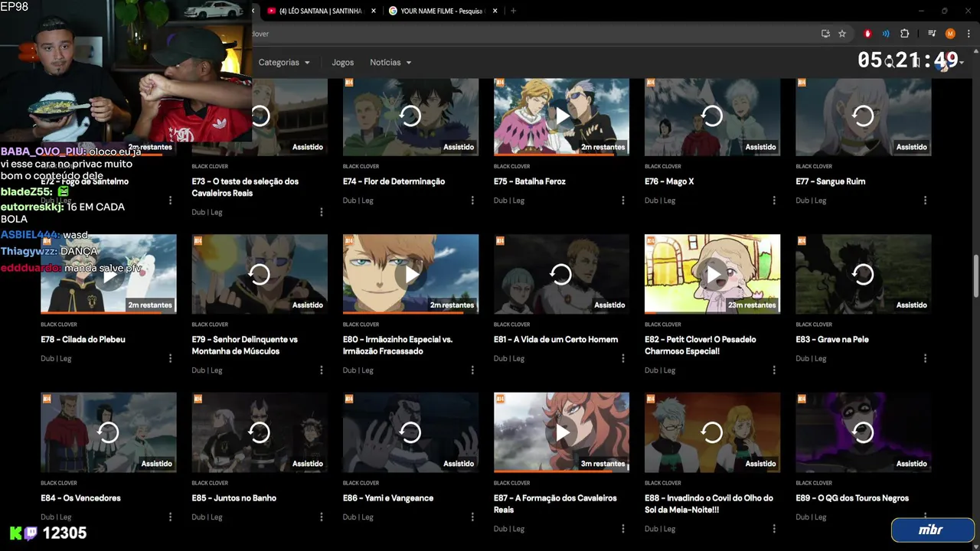Image resolution: width=980 pixels, height=551 pixels.
Task: Open the Chrome extensions puzzle icon
Action: coord(904,34)
